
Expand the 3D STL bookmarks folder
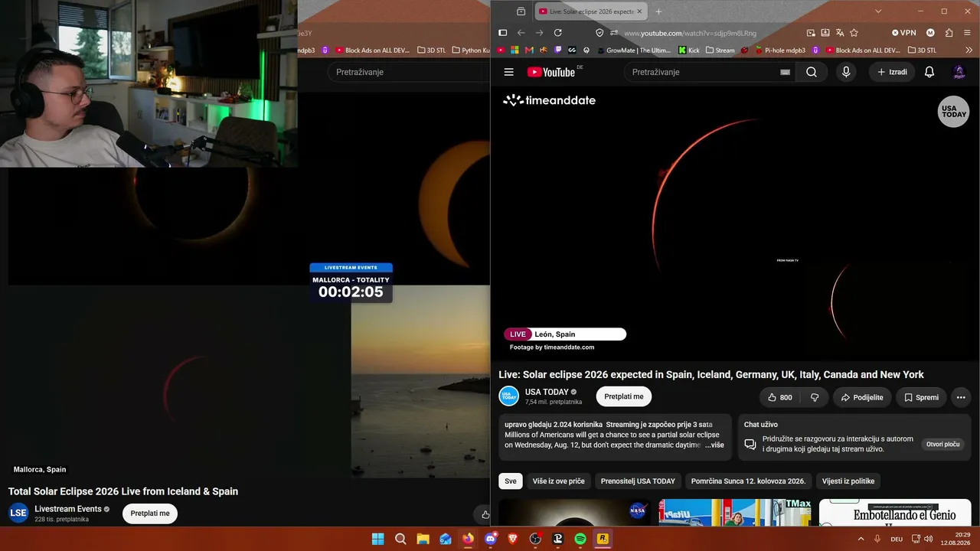coord(922,51)
